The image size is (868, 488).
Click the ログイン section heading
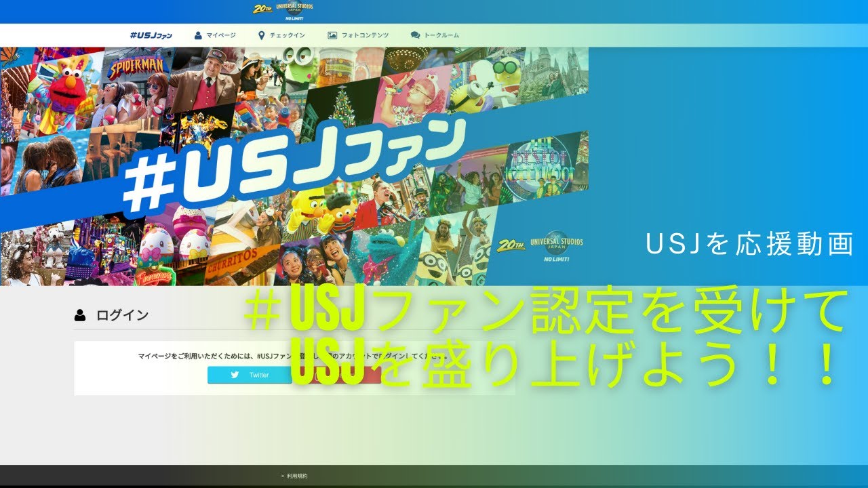[111, 315]
